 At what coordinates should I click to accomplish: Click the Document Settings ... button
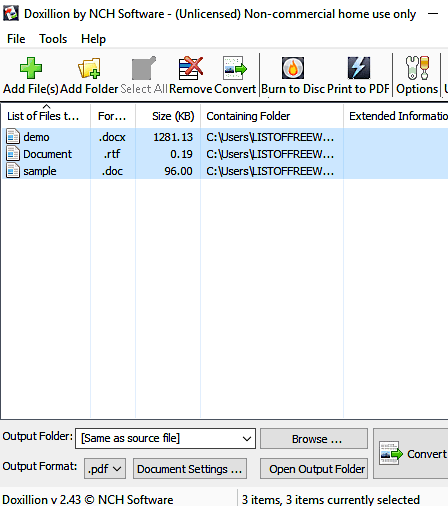[x=190, y=469]
